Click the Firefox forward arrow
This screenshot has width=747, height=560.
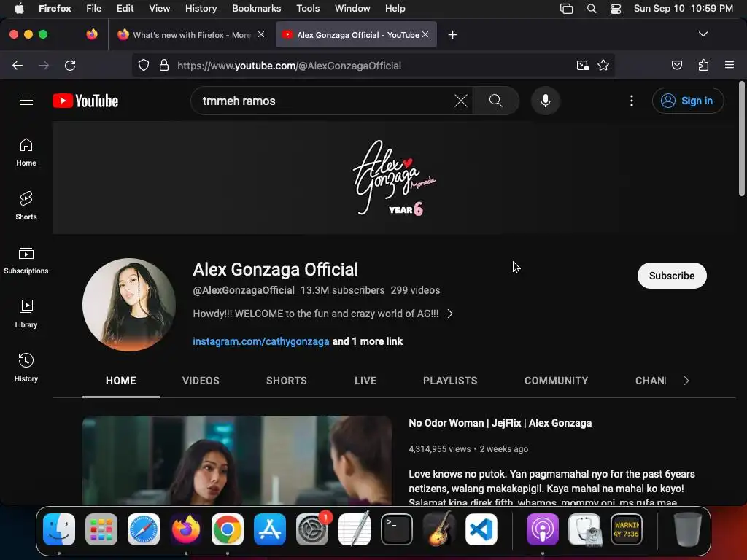tap(44, 65)
